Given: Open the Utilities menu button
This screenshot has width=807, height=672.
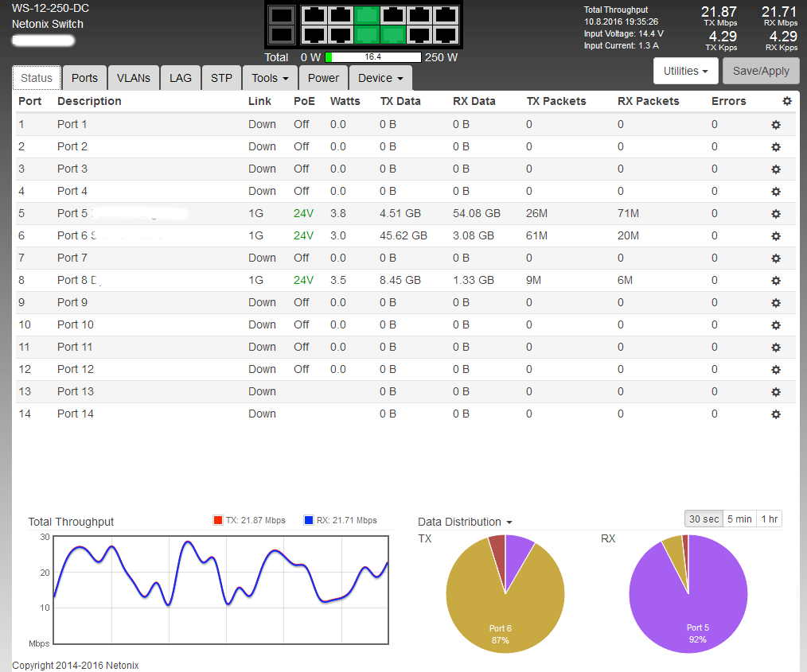Looking at the screenshot, I should pyautogui.click(x=685, y=71).
